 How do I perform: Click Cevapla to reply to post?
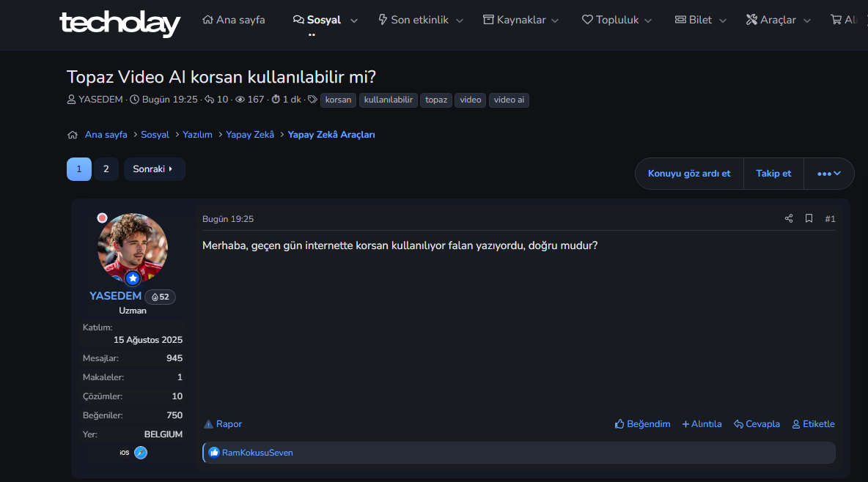[x=757, y=424]
